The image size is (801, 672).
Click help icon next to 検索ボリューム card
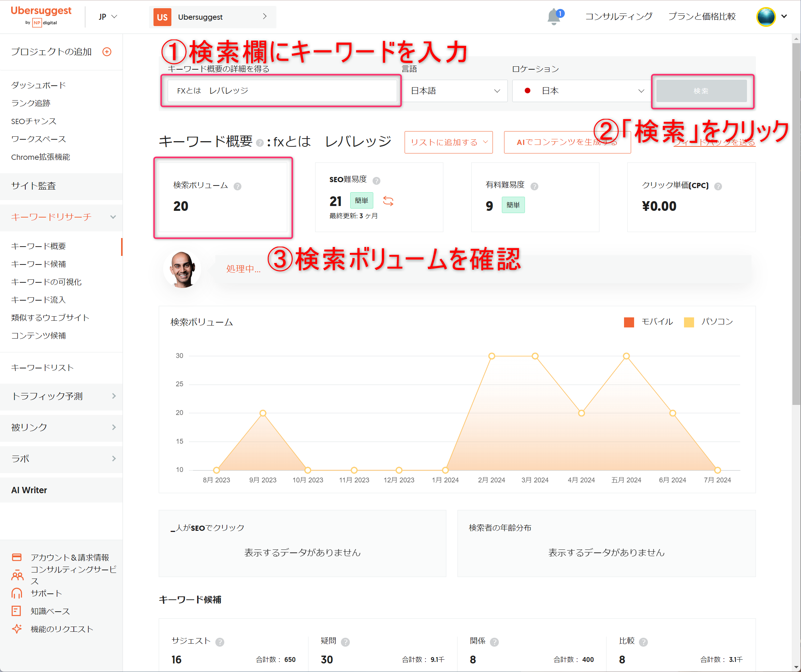[x=237, y=186]
